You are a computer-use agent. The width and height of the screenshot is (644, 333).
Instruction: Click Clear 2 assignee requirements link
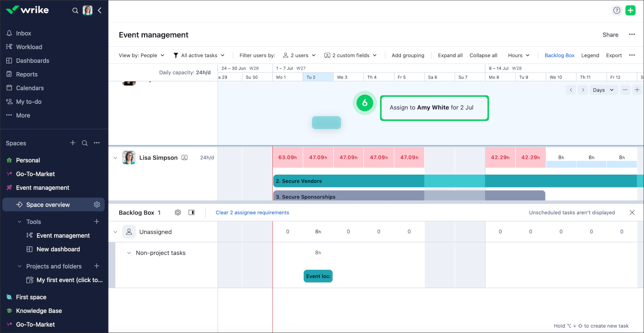point(252,212)
